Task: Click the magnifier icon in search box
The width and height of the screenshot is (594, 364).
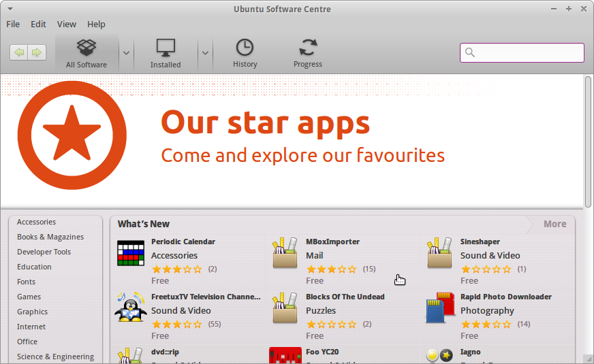Action: pyautogui.click(x=470, y=52)
